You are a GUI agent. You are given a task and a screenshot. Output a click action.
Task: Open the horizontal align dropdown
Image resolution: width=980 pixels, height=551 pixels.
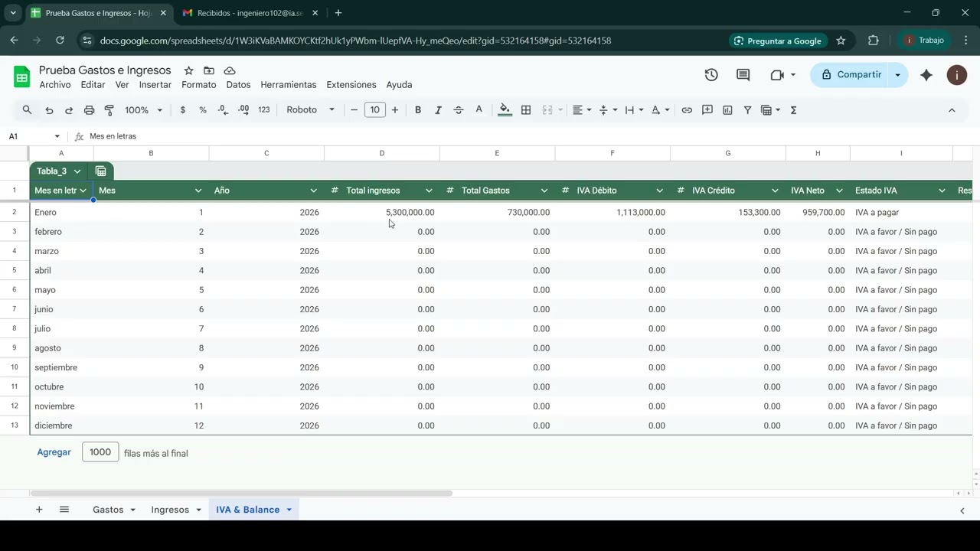582,110
